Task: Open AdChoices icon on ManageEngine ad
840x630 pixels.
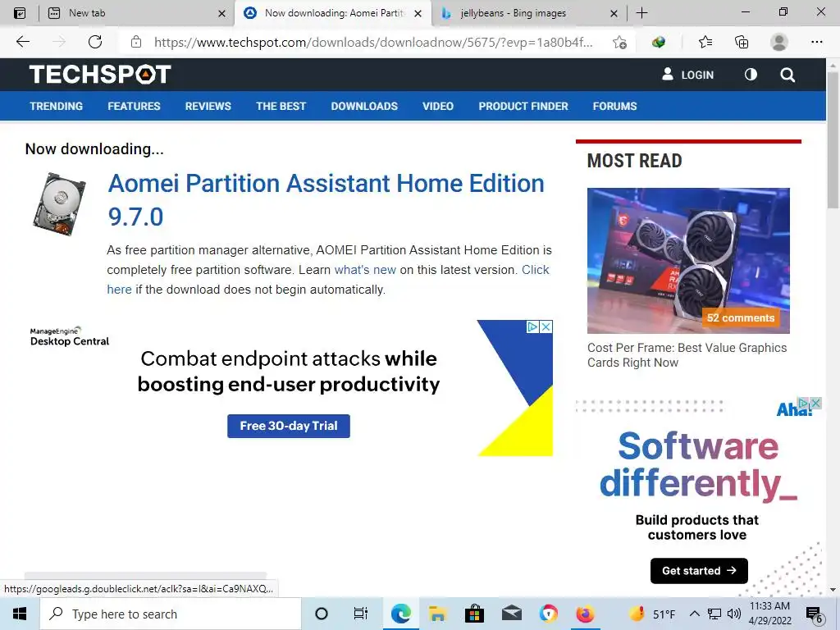Action: point(532,326)
